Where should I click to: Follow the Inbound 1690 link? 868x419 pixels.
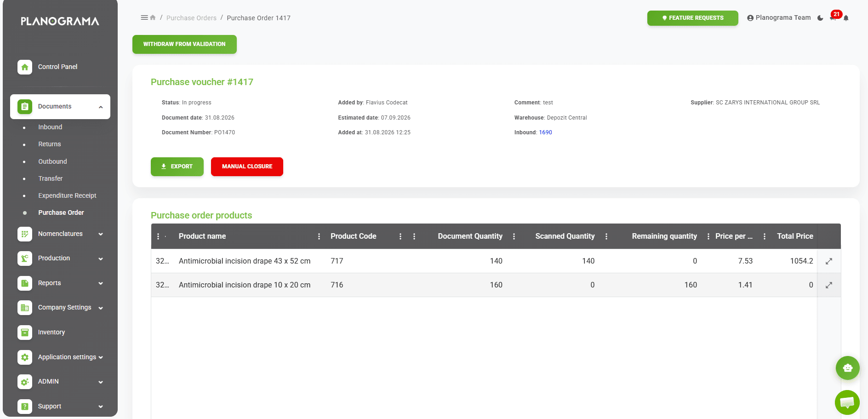click(545, 132)
